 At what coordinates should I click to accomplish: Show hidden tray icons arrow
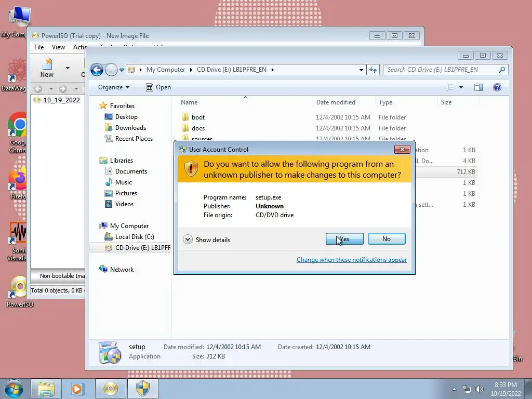coord(454,389)
